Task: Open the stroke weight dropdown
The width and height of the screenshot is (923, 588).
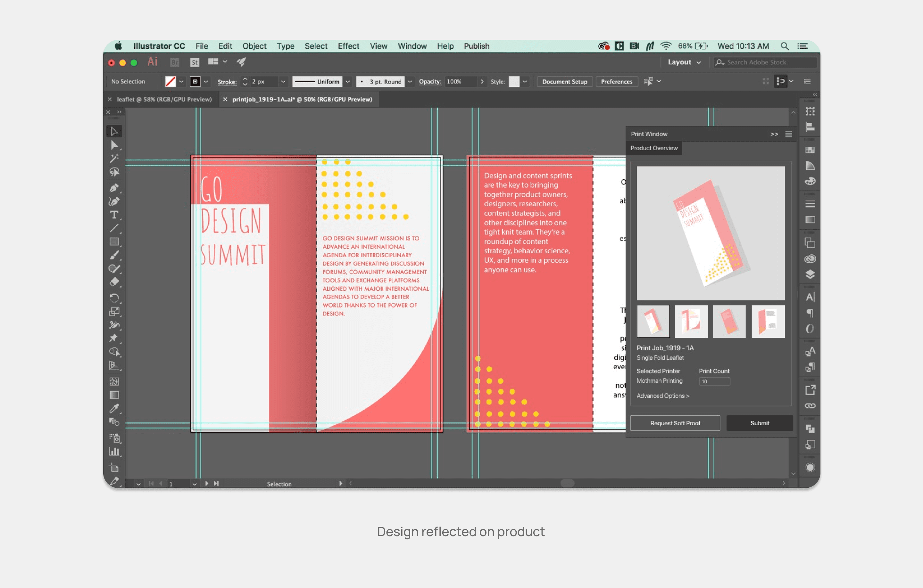Action: pyautogui.click(x=283, y=82)
